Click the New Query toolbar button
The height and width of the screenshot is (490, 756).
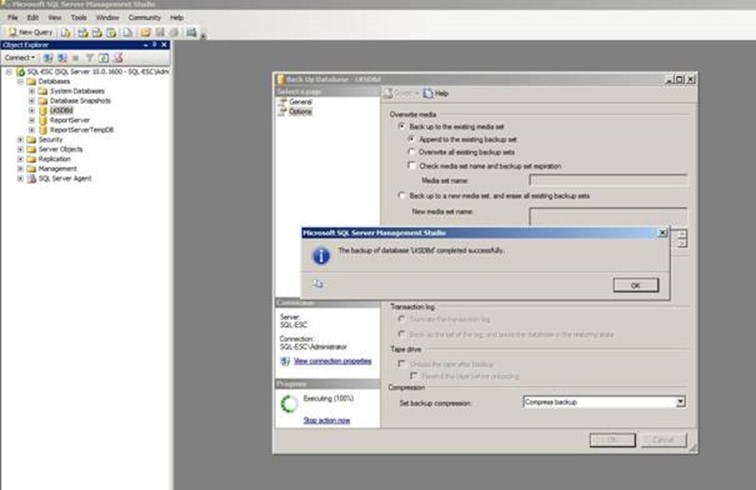pos(30,32)
